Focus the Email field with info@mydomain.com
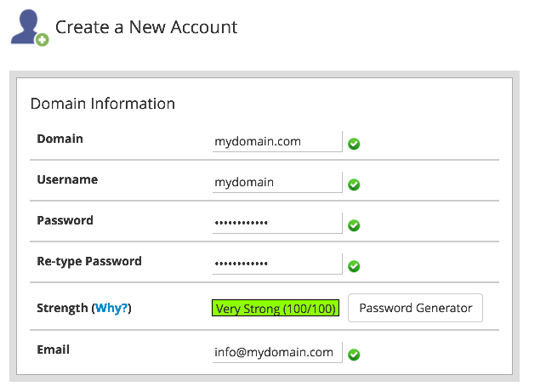This screenshot has height=392, width=546. 277,352
